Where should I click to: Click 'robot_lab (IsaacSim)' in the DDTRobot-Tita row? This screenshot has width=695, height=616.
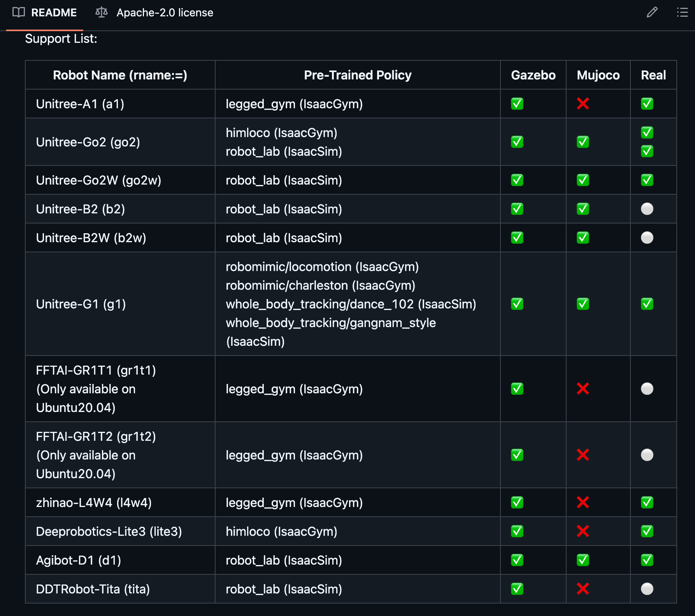[x=284, y=589]
